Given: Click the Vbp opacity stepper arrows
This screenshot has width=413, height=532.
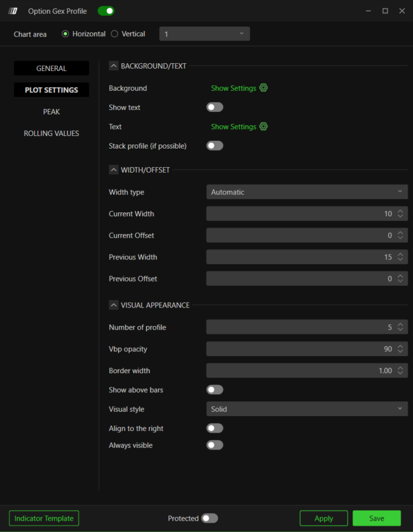Looking at the screenshot, I should point(400,349).
